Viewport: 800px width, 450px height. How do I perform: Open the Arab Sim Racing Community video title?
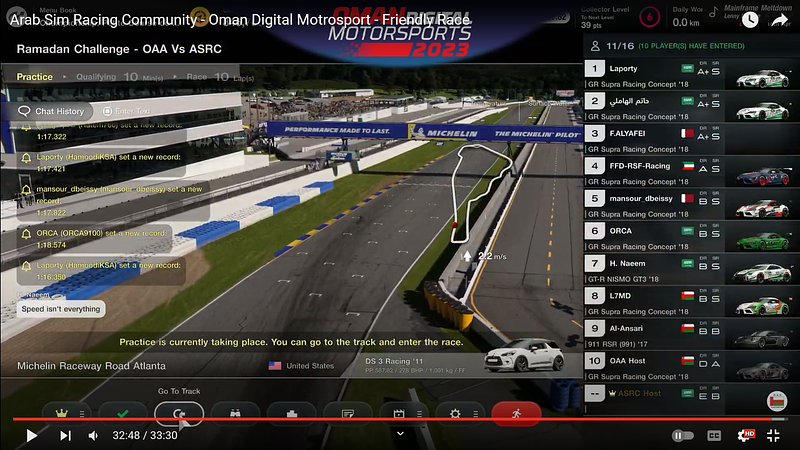coord(240,20)
